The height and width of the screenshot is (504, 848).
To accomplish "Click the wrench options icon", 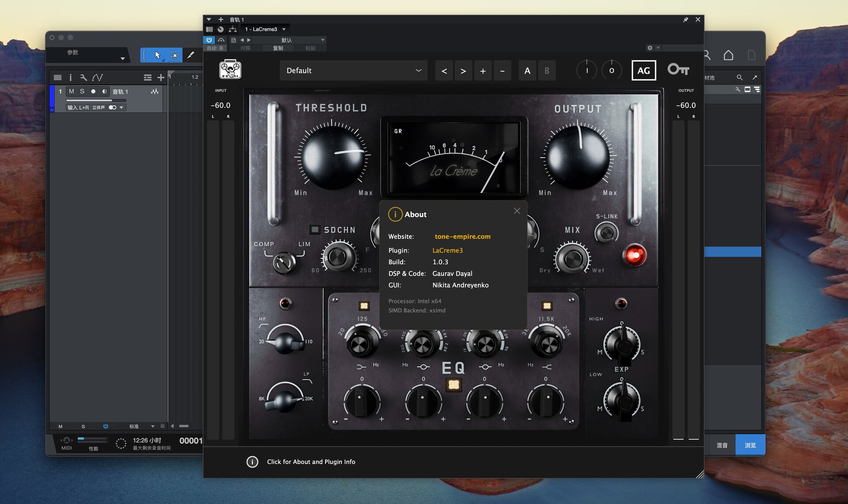I will (x=83, y=78).
